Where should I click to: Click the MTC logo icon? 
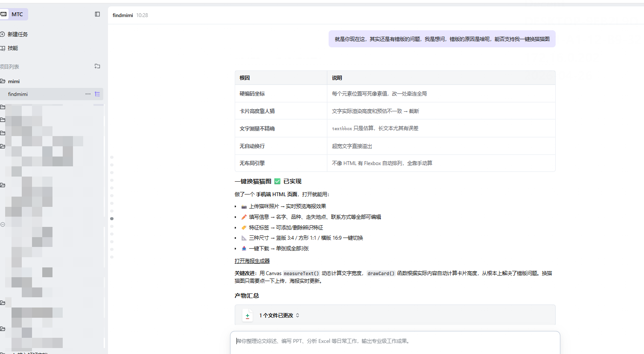(4, 14)
